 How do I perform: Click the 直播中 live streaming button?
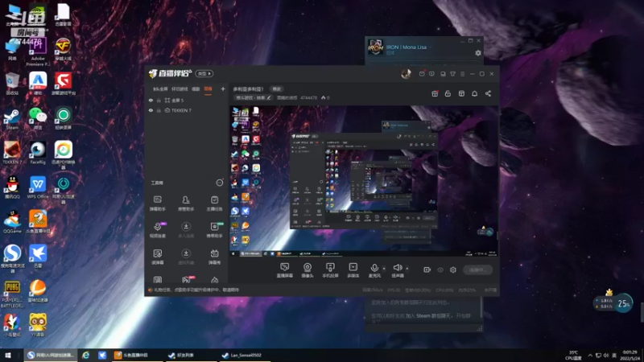pyautogui.click(x=477, y=269)
